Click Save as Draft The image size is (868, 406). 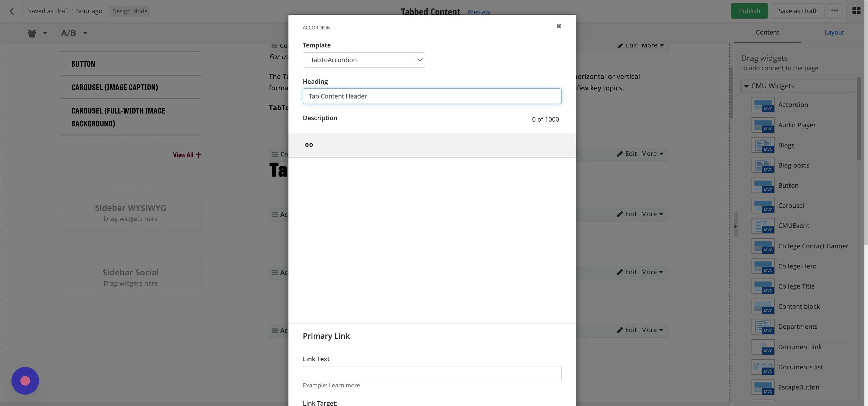(797, 11)
